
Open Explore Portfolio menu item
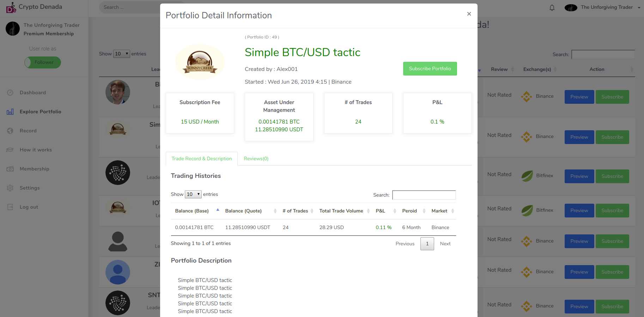tap(41, 112)
